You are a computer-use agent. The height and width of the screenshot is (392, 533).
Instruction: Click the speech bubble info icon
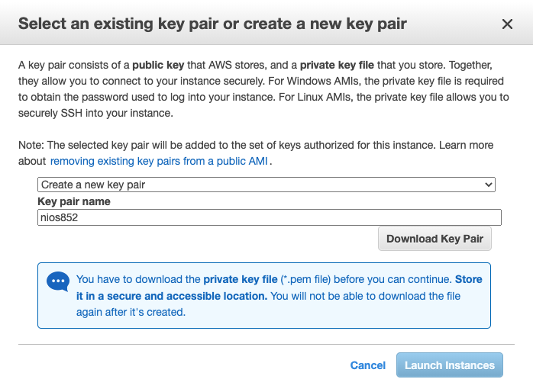(x=57, y=281)
